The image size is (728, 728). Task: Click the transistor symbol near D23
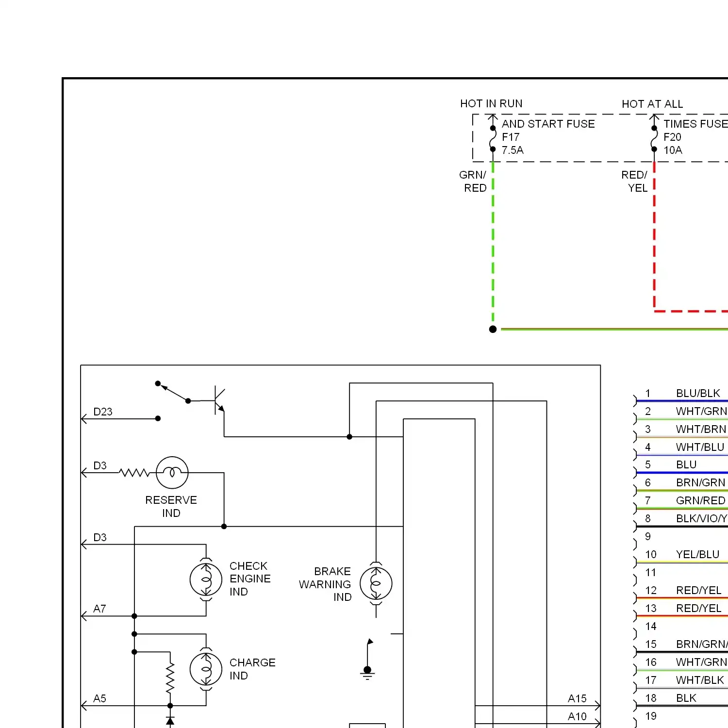(x=219, y=401)
